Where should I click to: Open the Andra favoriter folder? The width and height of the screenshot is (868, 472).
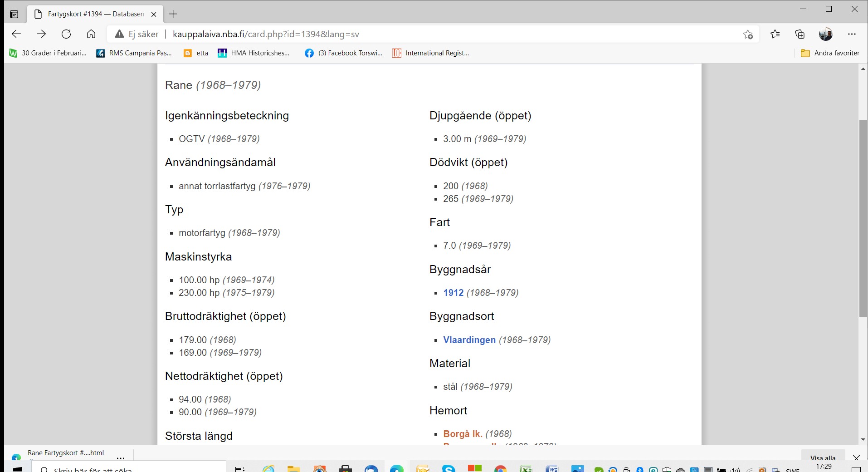[830, 53]
